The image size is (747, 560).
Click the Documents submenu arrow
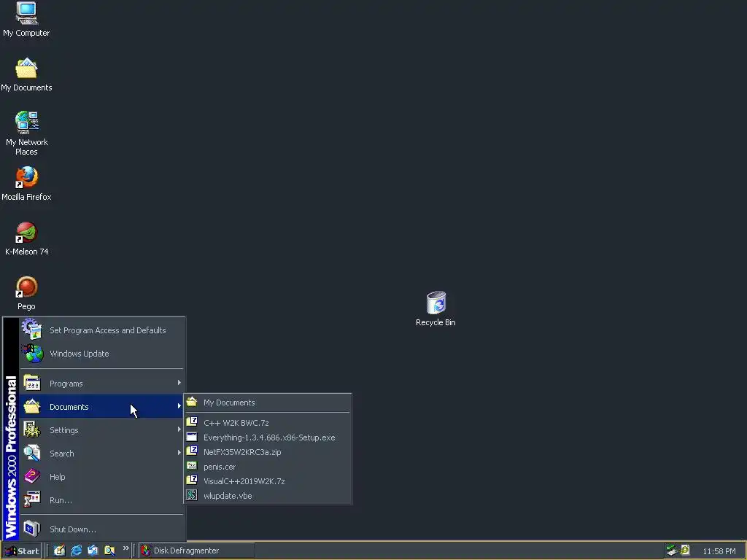pos(179,405)
